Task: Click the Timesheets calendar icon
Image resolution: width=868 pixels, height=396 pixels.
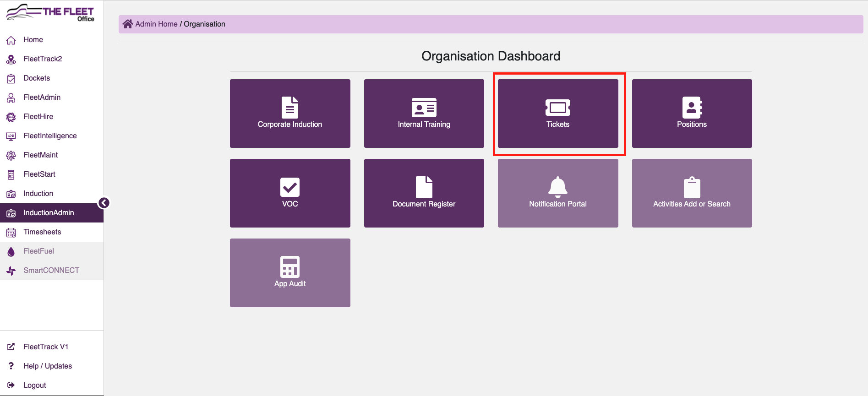Action: (x=11, y=233)
